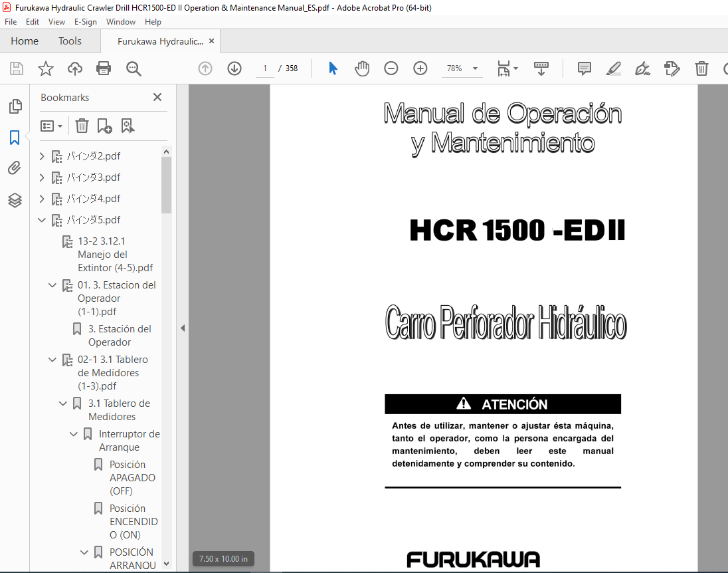Click find current bookmark icon
Screen dimensions: 728x573
128,126
